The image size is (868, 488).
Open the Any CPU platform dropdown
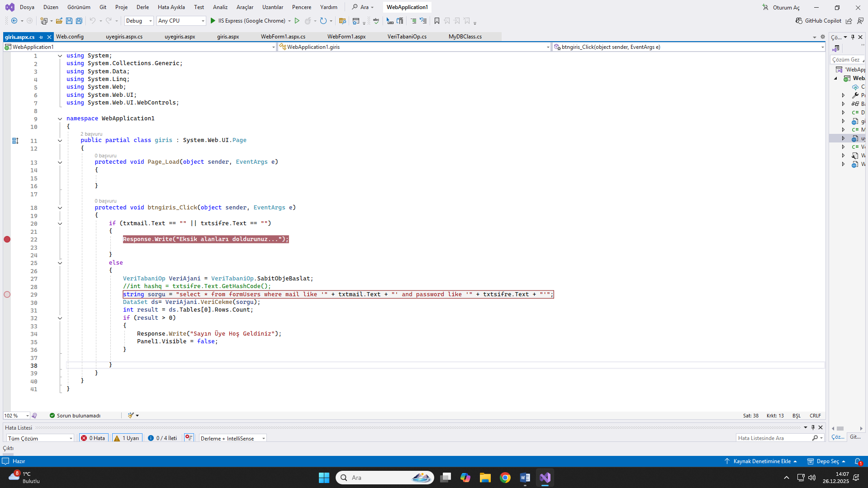[x=181, y=21]
